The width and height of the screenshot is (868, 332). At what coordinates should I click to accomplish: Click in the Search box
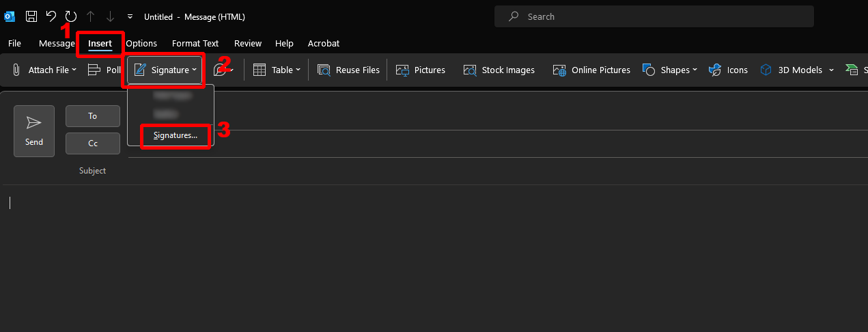point(654,16)
